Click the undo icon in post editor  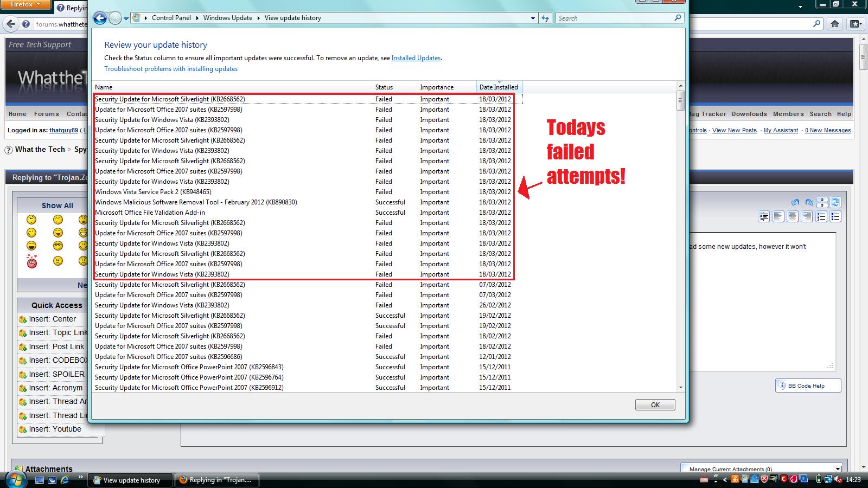coord(795,202)
